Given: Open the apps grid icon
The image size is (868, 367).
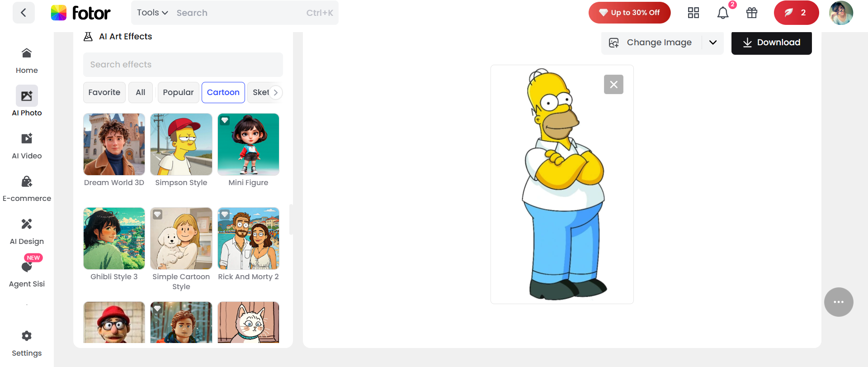Looking at the screenshot, I should (x=693, y=13).
